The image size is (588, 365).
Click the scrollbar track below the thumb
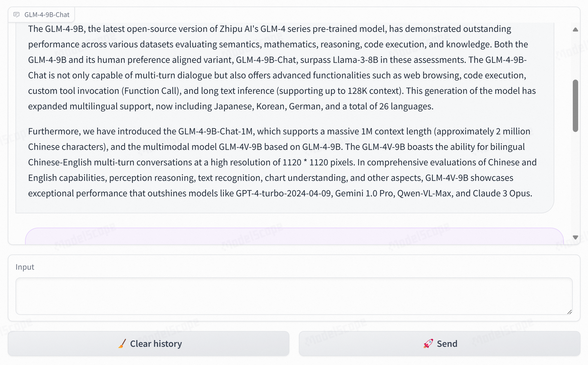(x=575, y=184)
